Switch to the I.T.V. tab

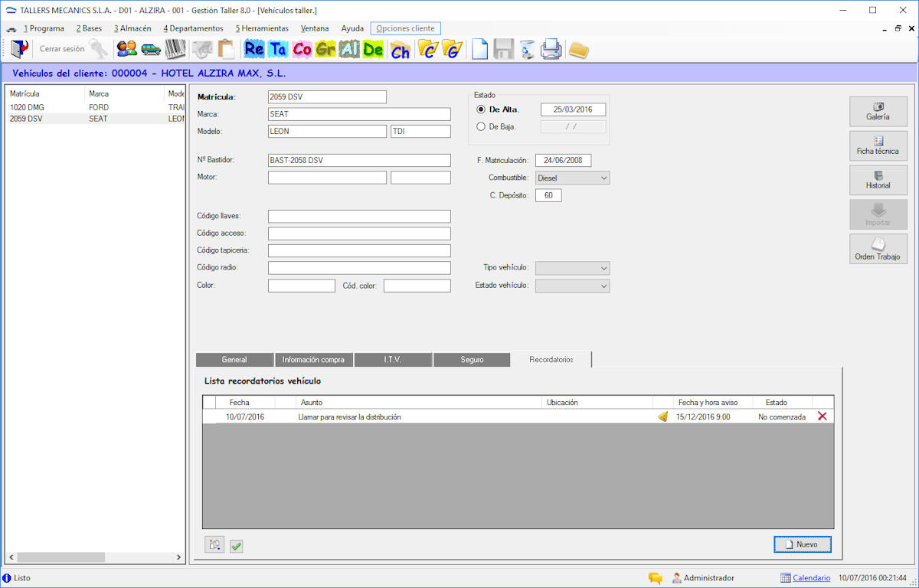(x=393, y=360)
